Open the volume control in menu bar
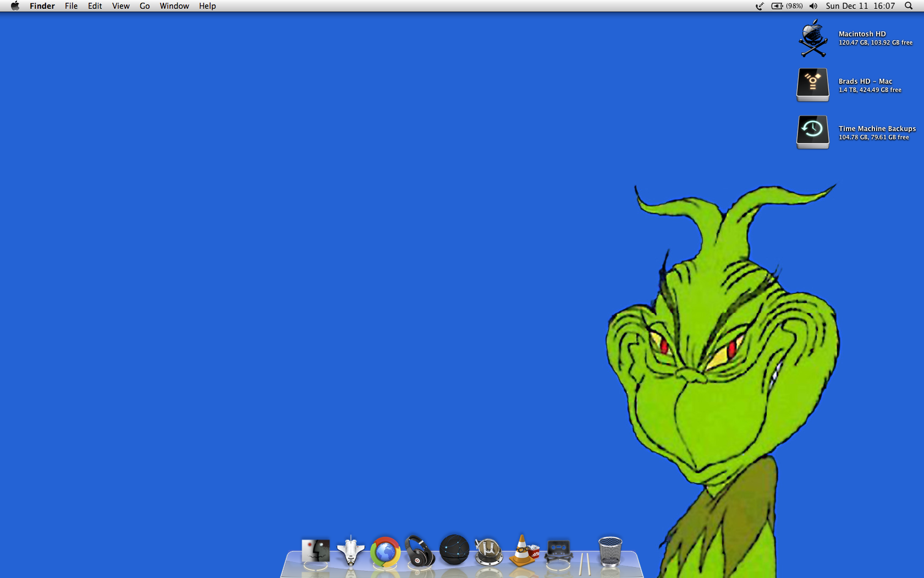Viewport: 924px width, 578px height. [813, 6]
